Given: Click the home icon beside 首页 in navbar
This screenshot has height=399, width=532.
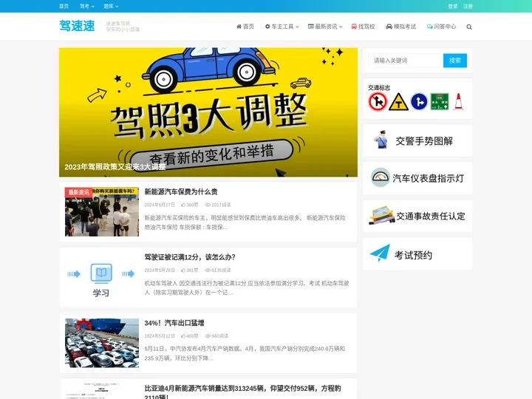Looking at the screenshot, I should 239,27.
